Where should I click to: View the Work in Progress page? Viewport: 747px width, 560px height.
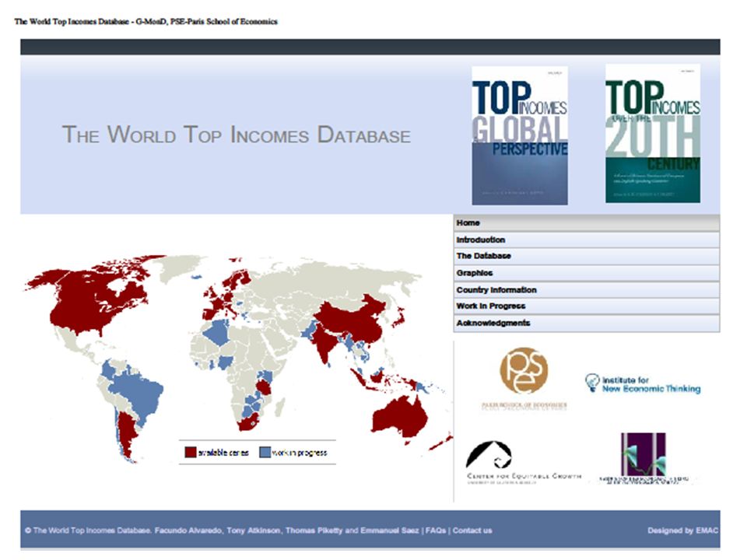(x=586, y=306)
